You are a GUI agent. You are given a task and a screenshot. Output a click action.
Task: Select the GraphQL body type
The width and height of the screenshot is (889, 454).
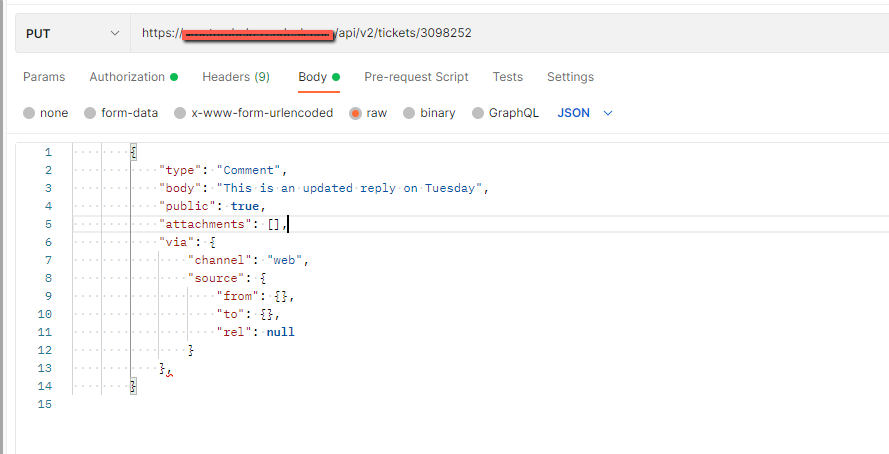[x=479, y=113]
